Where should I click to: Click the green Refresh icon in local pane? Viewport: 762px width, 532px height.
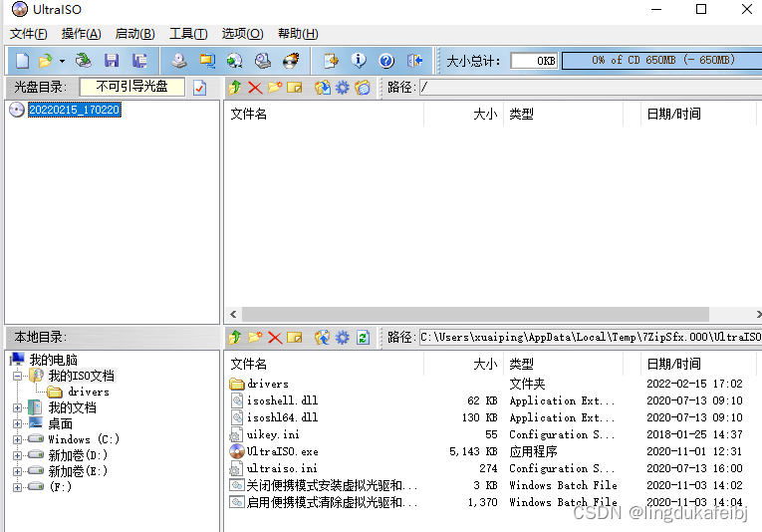click(x=363, y=337)
